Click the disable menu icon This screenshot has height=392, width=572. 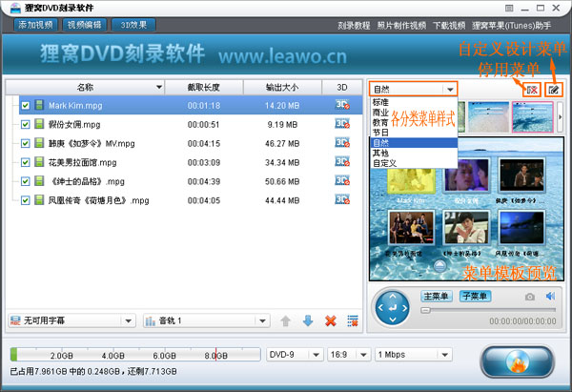532,90
